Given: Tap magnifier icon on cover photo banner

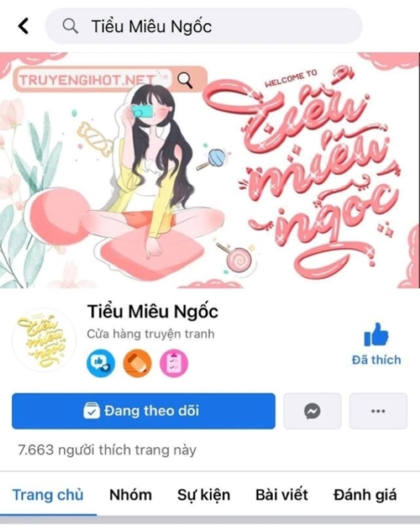Looking at the screenshot, I should pyautogui.click(x=185, y=80).
